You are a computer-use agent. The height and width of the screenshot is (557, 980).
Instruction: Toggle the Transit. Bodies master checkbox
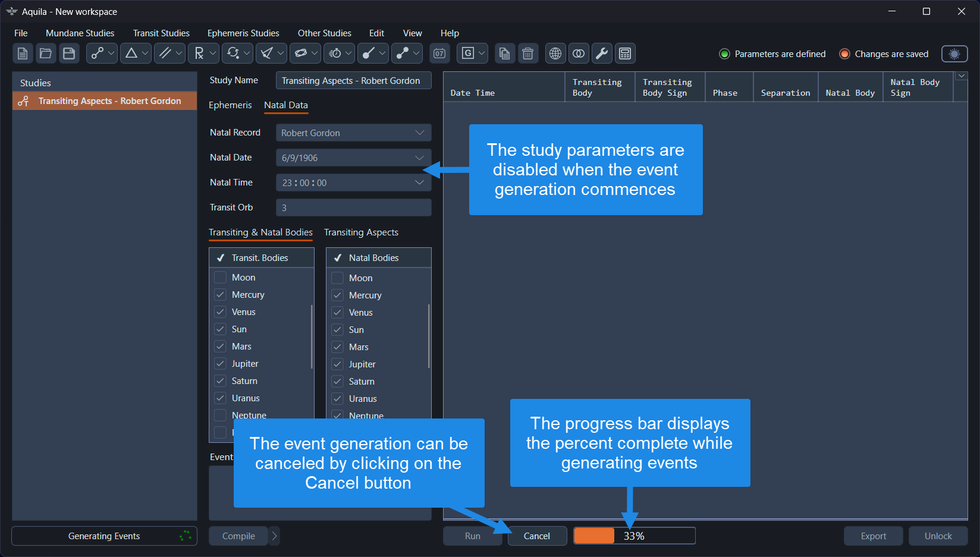pos(219,257)
